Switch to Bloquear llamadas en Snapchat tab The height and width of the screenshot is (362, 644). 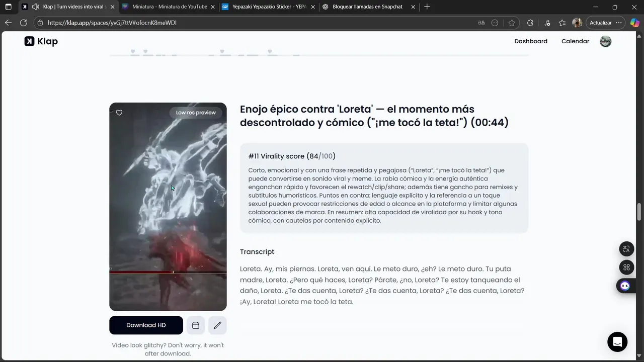369,7
